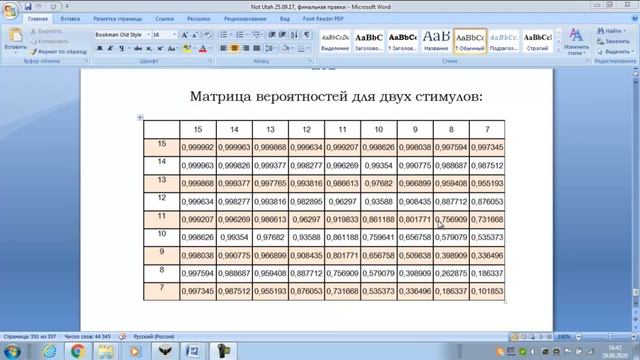Image resolution: width=640 pixels, height=360 pixels.
Task: Click the numbered list icon
Action: [240, 35]
